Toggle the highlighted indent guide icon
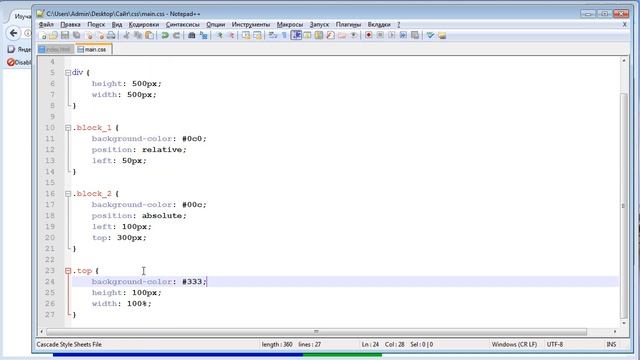The height and width of the screenshot is (360, 640). coord(296,36)
